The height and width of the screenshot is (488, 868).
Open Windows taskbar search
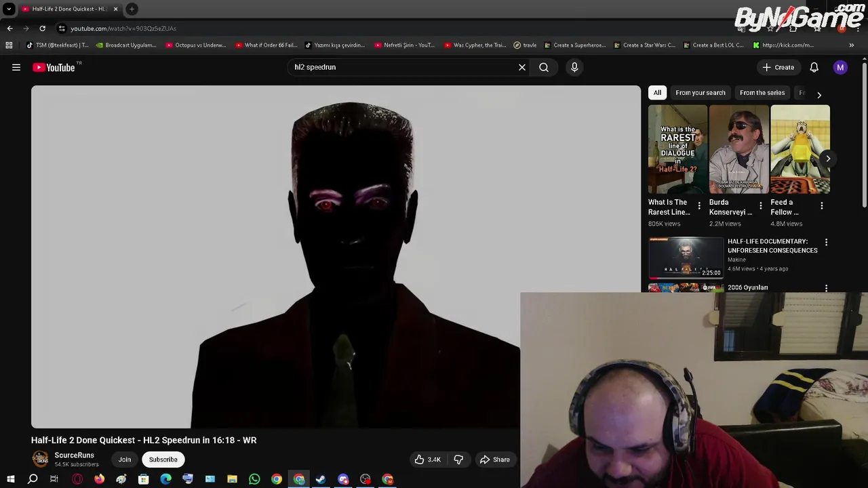click(33, 479)
